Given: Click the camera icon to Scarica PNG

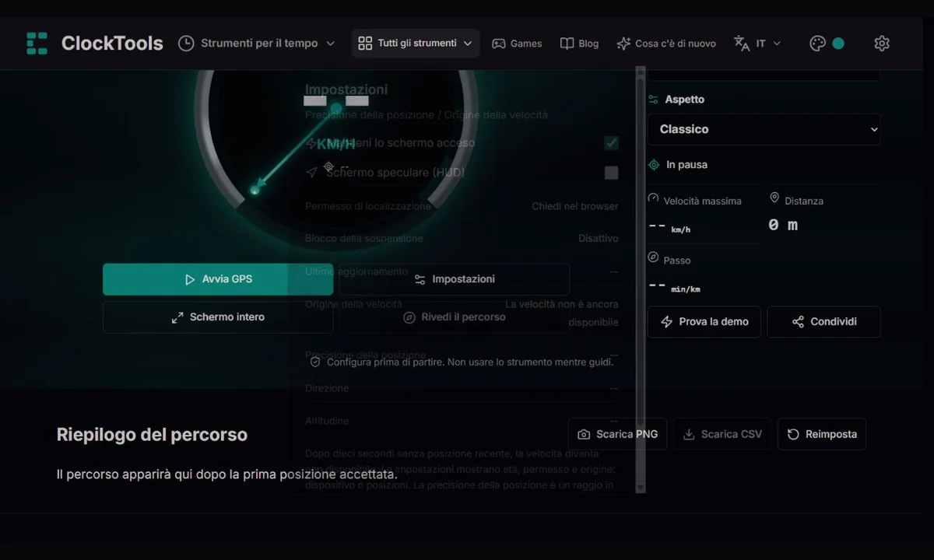Looking at the screenshot, I should point(584,435).
